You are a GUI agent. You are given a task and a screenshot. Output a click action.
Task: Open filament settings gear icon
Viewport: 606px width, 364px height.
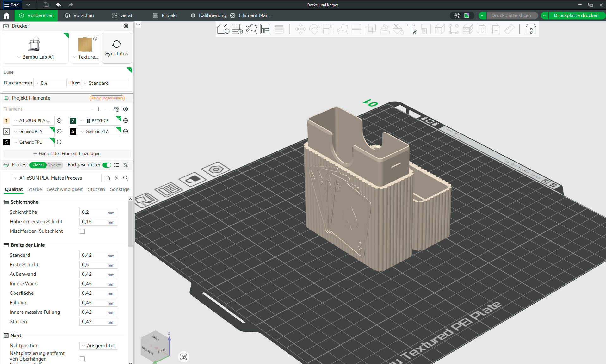pos(126,109)
